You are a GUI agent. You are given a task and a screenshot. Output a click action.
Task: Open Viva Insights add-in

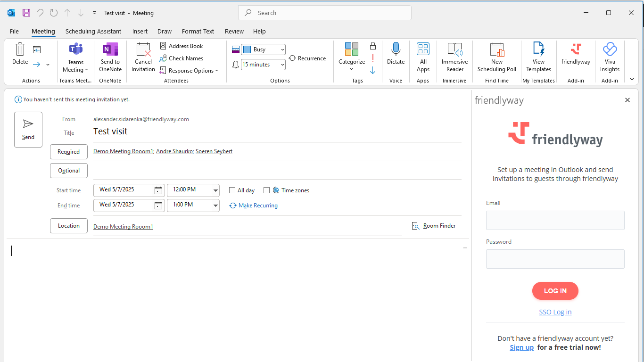[x=610, y=57]
